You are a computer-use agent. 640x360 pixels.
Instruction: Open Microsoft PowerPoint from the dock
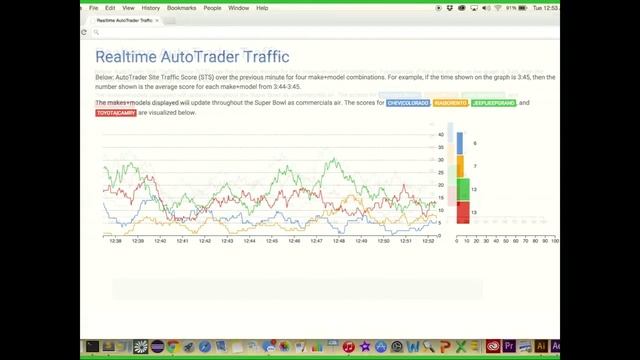coord(445,347)
